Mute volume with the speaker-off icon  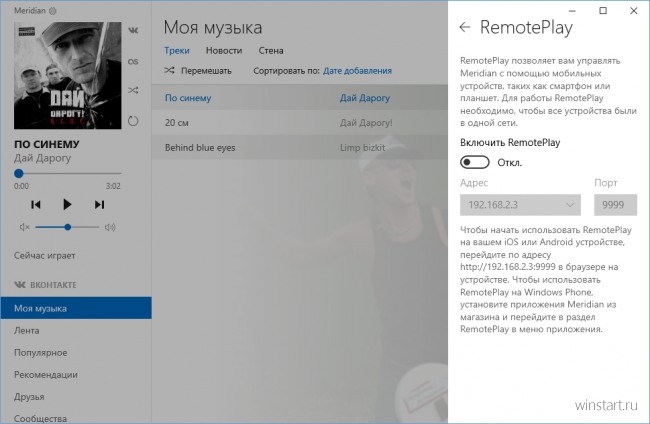pyautogui.click(x=24, y=227)
